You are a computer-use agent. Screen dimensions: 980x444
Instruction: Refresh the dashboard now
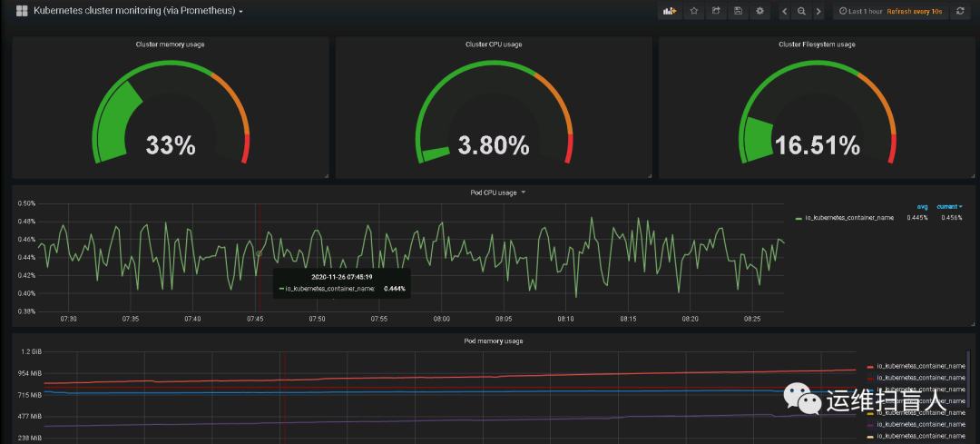click(x=960, y=11)
